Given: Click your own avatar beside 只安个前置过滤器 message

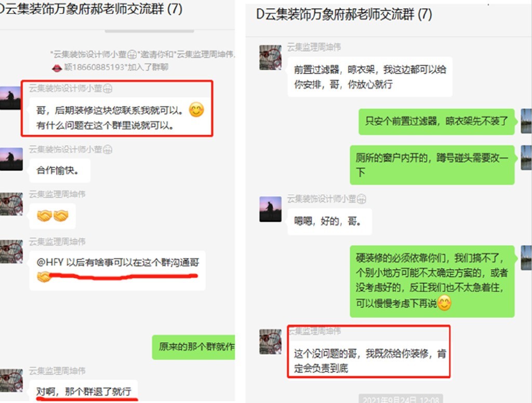Looking at the screenshot, I should 526,121.
